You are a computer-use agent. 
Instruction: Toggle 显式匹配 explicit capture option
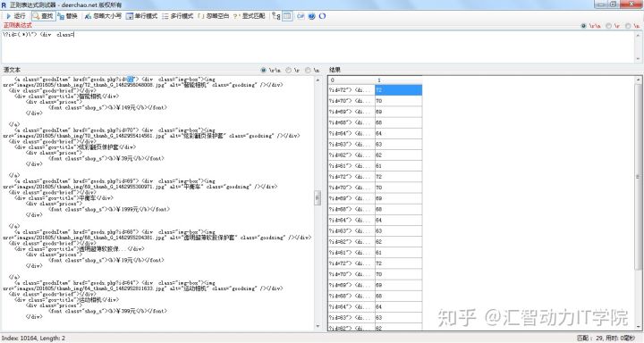(250, 16)
